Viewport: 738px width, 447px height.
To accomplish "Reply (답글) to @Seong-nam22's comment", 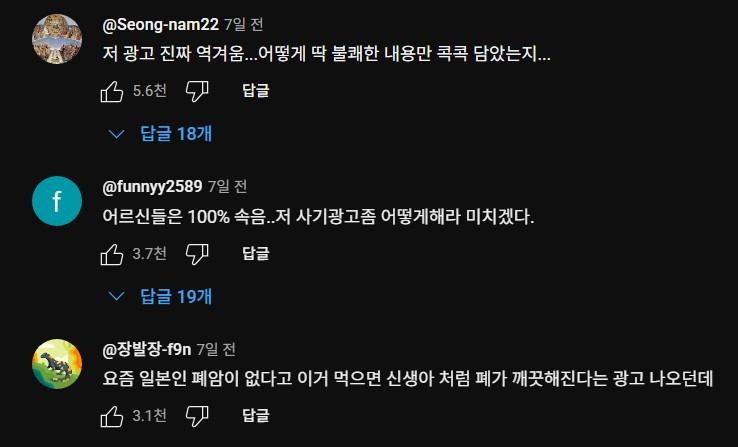I will pyautogui.click(x=255, y=91).
